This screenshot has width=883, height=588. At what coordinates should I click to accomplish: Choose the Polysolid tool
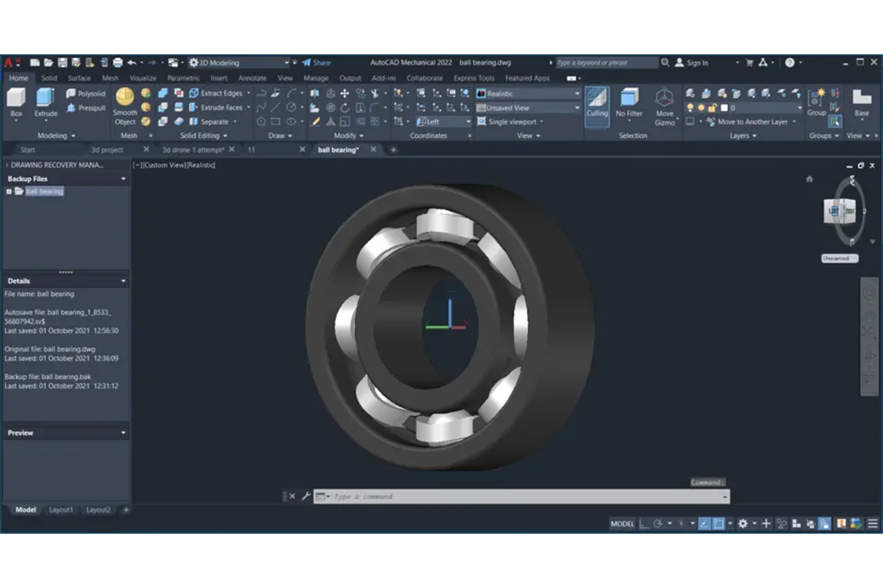(86, 93)
